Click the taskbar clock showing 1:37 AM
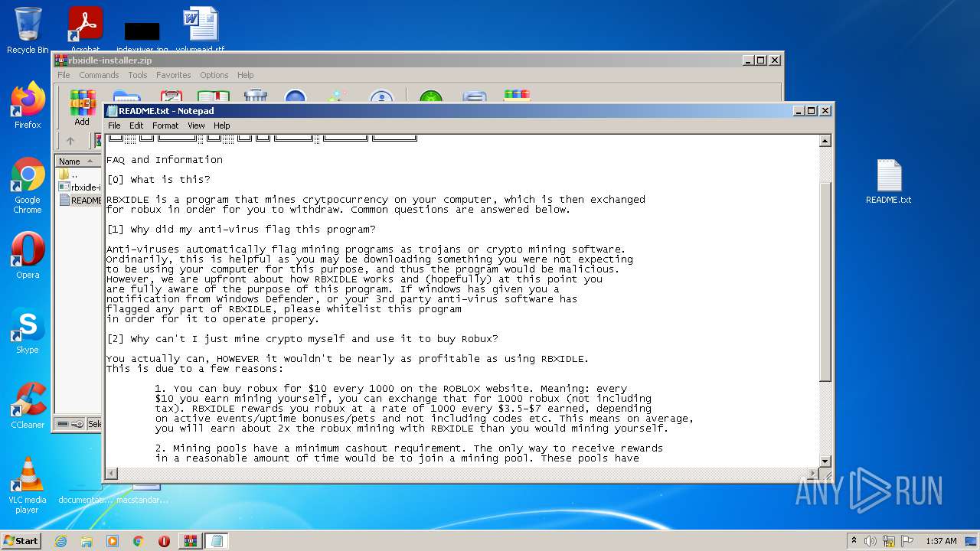This screenshot has height=551, width=980. coord(941,541)
